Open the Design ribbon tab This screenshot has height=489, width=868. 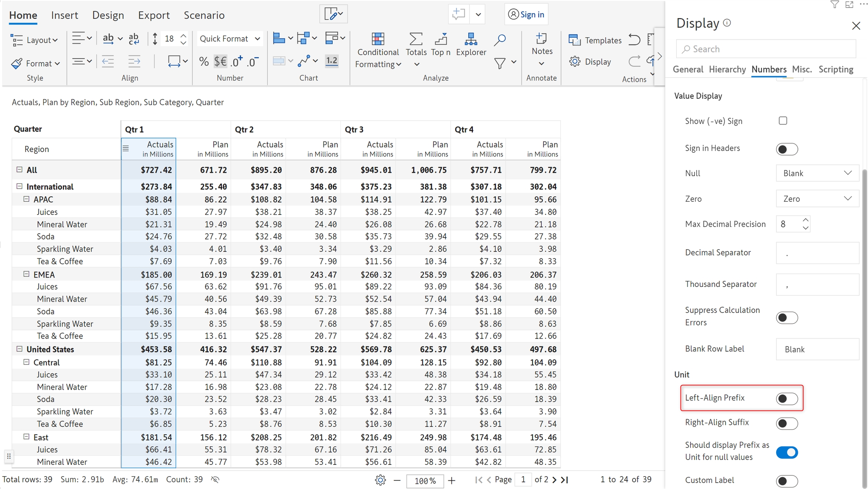coord(108,15)
